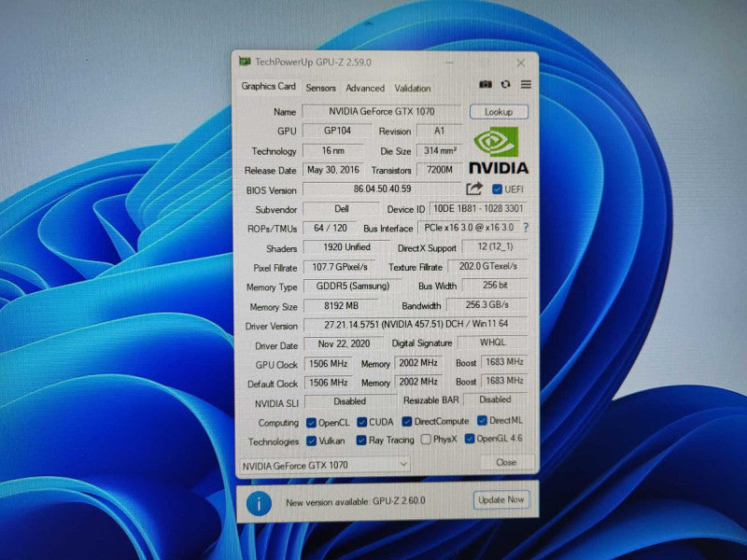Click the Update Now button
The height and width of the screenshot is (560, 747).
click(501, 500)
